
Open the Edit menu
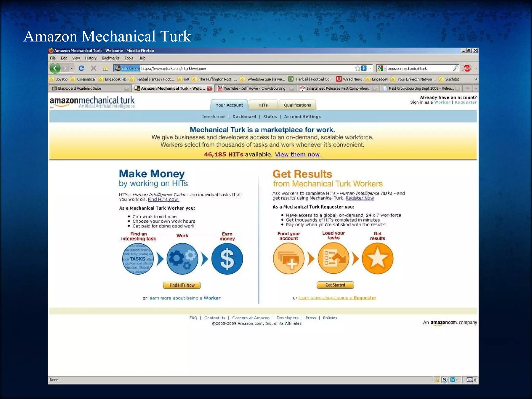click(64, 58)
